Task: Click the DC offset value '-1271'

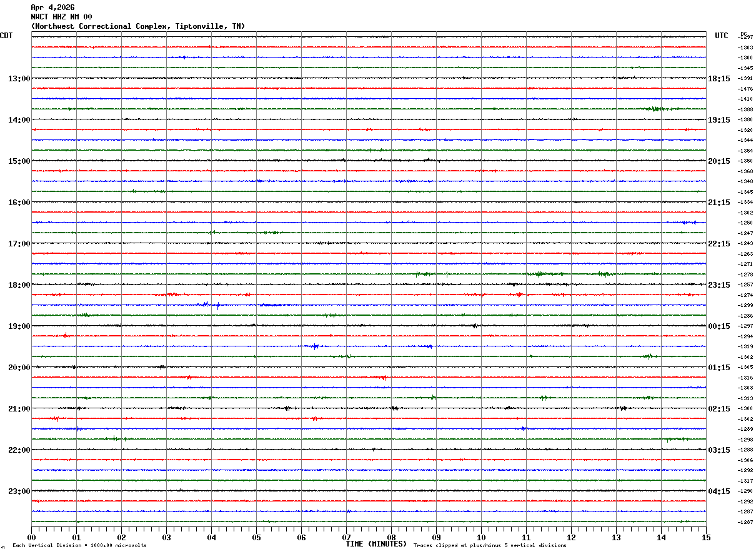Action: [745, 264]
